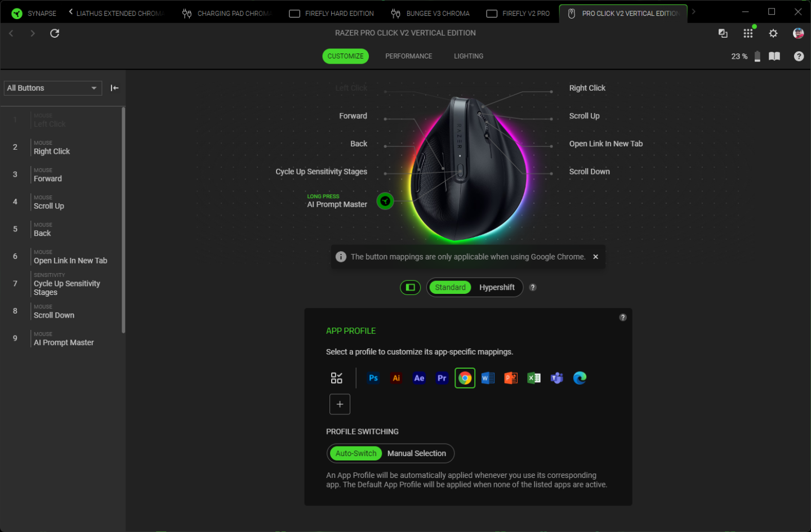Open the user account avatar
Viewport: 811px width, 532px height.
(x=798, y=33)
